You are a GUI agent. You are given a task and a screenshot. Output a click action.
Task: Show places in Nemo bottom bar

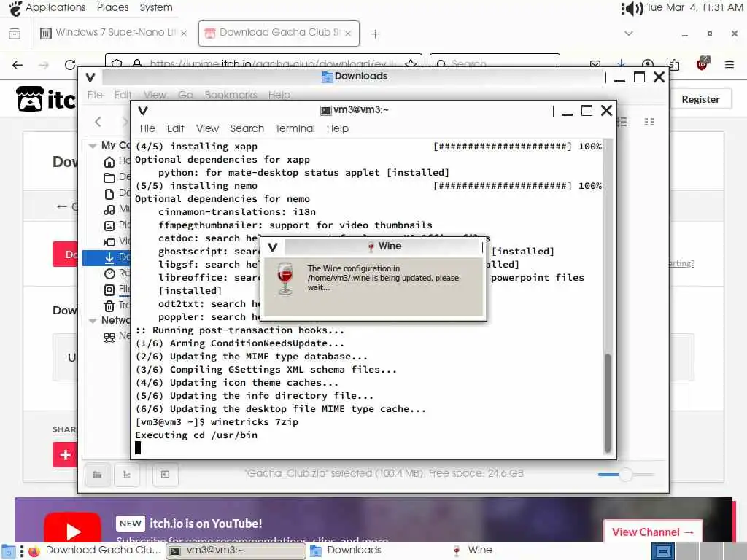pos(97,474)
